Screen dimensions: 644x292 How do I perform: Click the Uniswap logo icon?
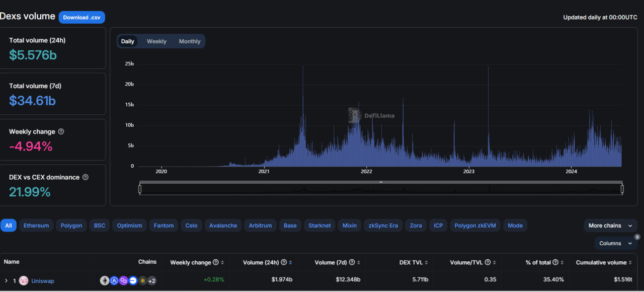point(24,281)
